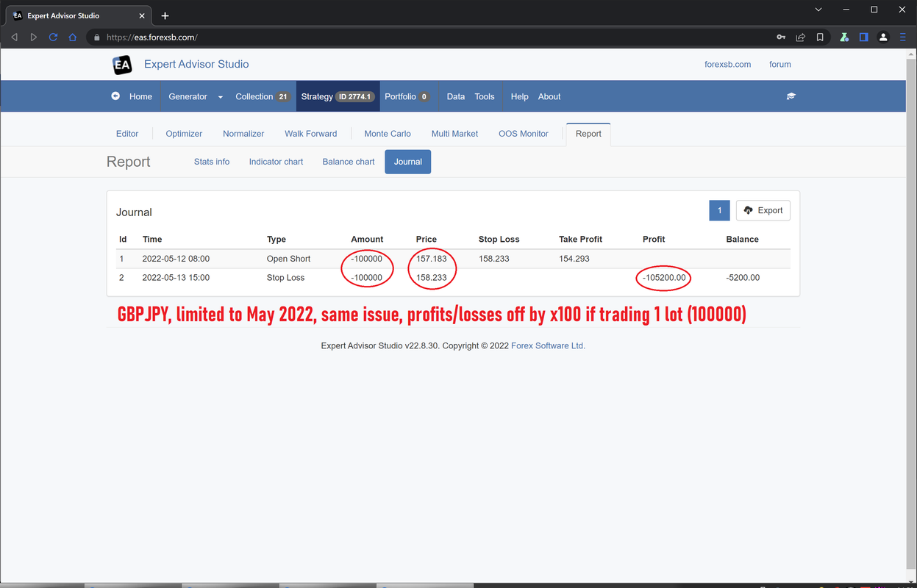Select the Journal section button

[x=408, y=162]
